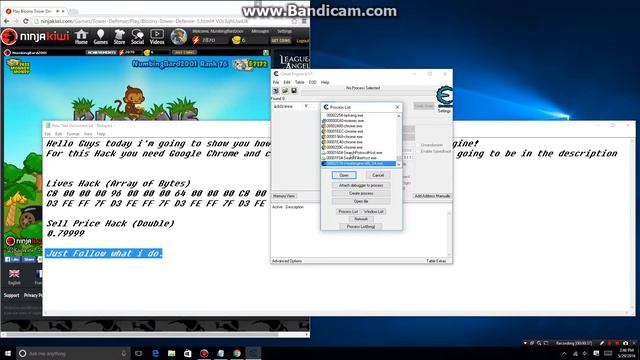Click the Open file button in Process List
This screenshot has width=640, height=360.
(x=361, y=201)
